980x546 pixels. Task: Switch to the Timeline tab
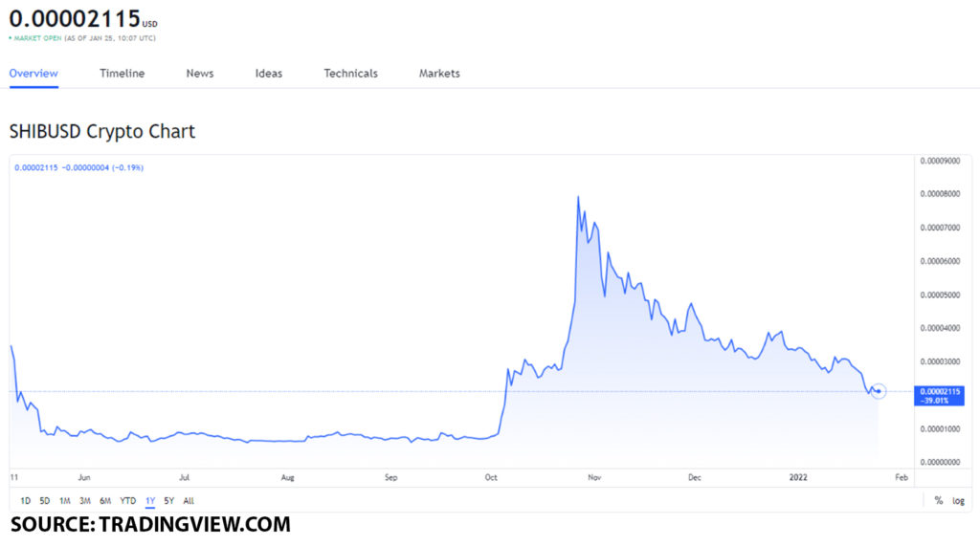(x=122, y=73)
